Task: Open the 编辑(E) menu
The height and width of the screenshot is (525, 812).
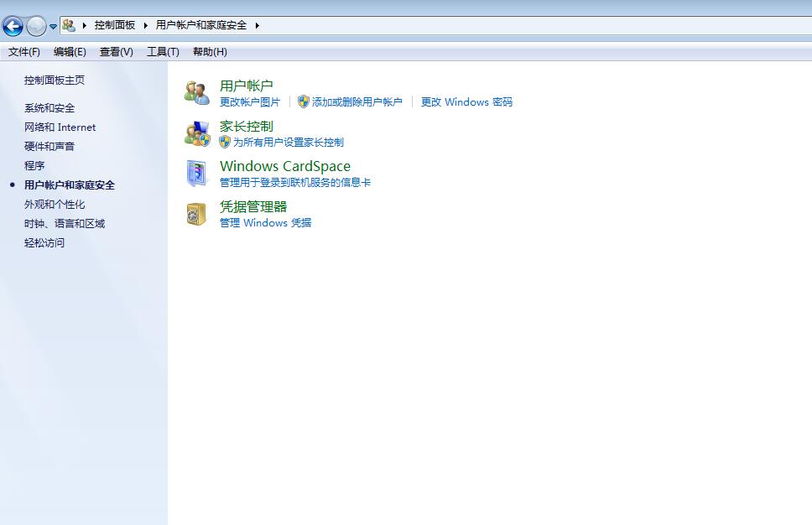Action: tap(70, 52)
